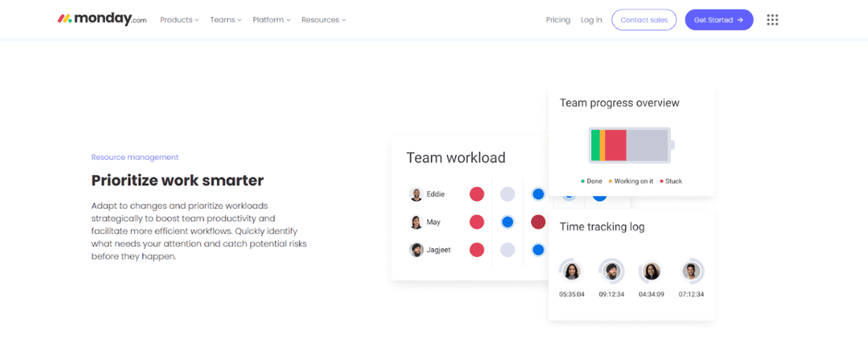
Task: Click the green Done segment in battery
Action: tap(596, 145)
